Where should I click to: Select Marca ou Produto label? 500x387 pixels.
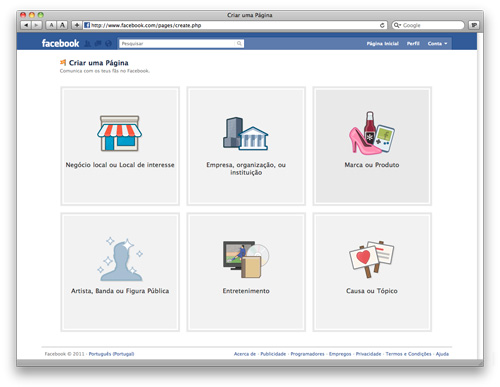pos(372,165)
